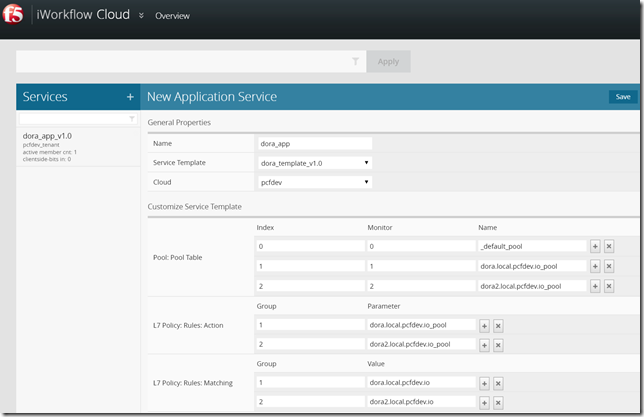The image size is (644, 417).
Task: Expand the iWorkflow Cloud chevron menu
Action: [141, 16]
